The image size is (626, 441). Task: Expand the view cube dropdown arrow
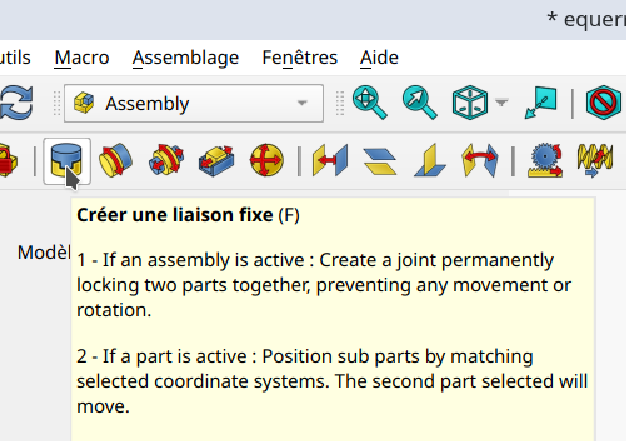point(502,103)
